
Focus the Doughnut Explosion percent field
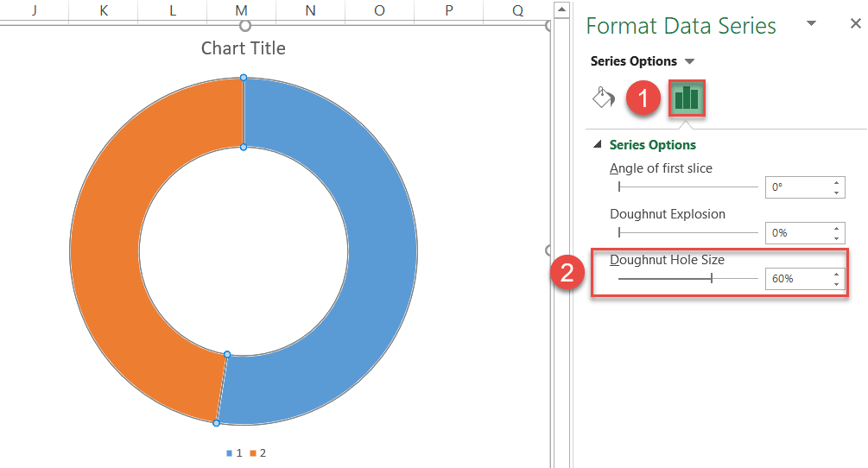(797, 233)
